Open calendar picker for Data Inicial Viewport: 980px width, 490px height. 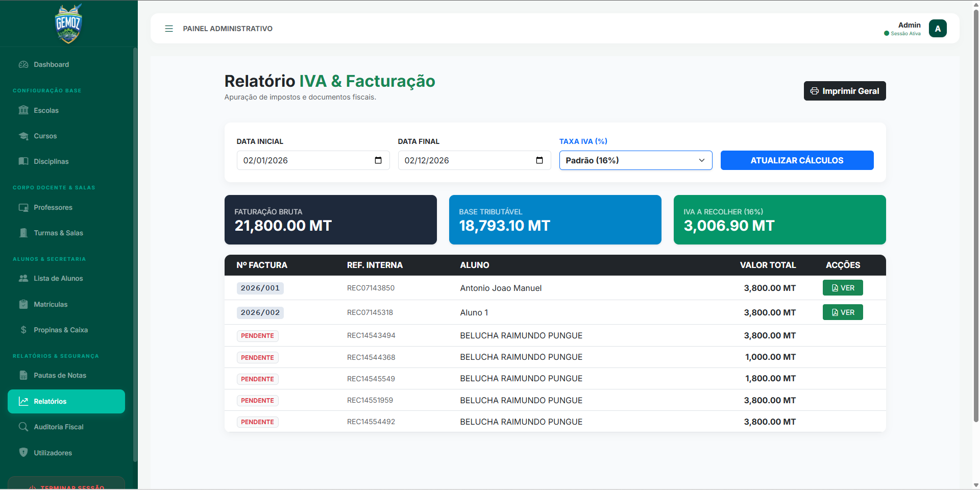tap(378, 160)
